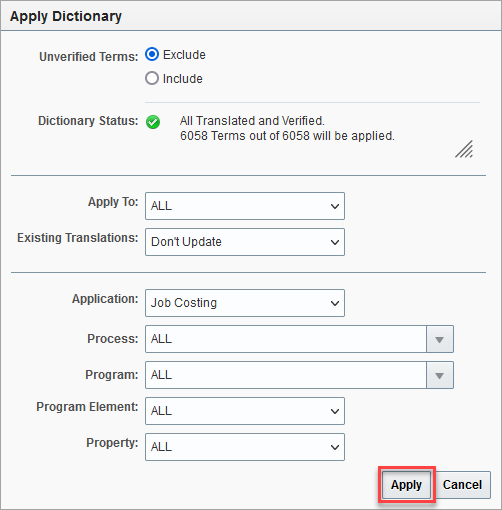Select the Include unverified terms option
Viewport: 502px width, 510px height.
click(x=152, y=78)
